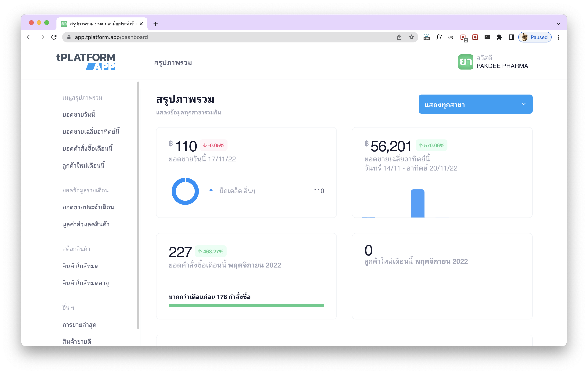Click the bookmark star icon in address bar

click(411, 37)
